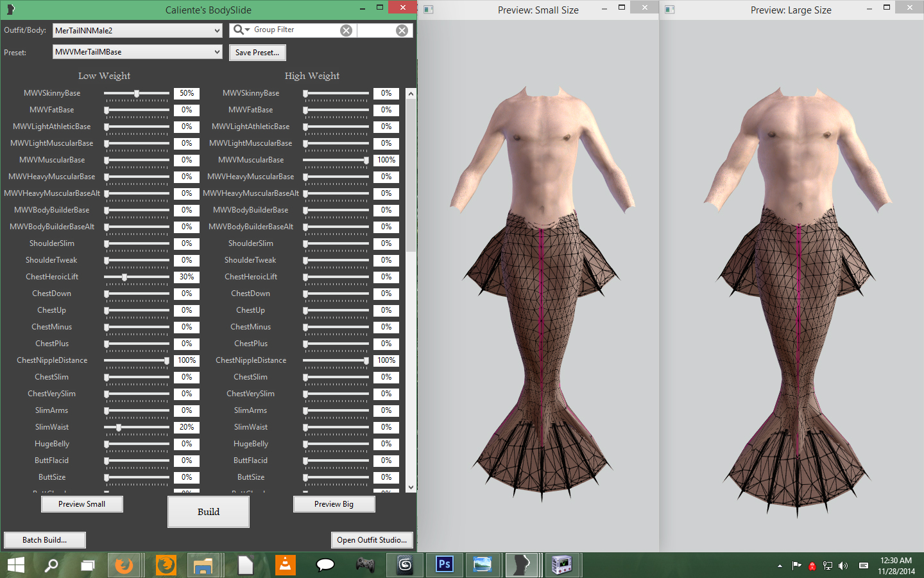The width and height of the screenshot is (924, 578).
Task: Switch to Photoshop on the taskbar
Action: [444, 565]
